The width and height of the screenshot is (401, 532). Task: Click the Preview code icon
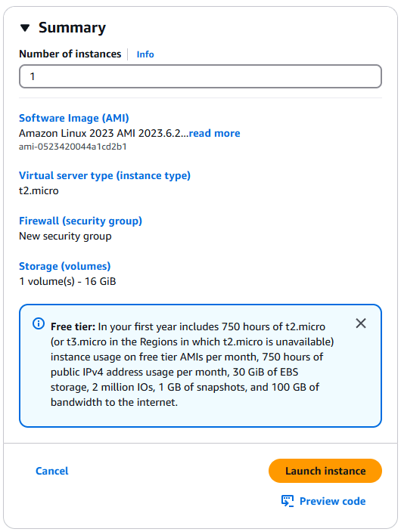click(288, 501)
